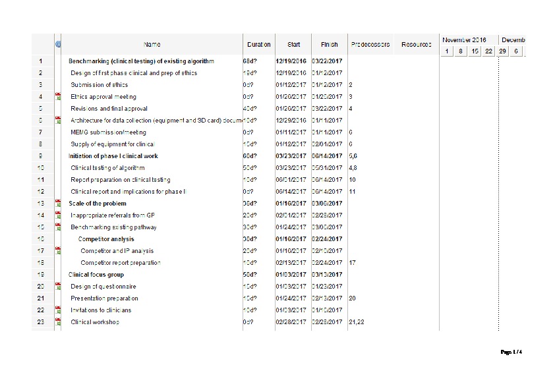Click the November 2016 timeline header

(x=464, y=40)
